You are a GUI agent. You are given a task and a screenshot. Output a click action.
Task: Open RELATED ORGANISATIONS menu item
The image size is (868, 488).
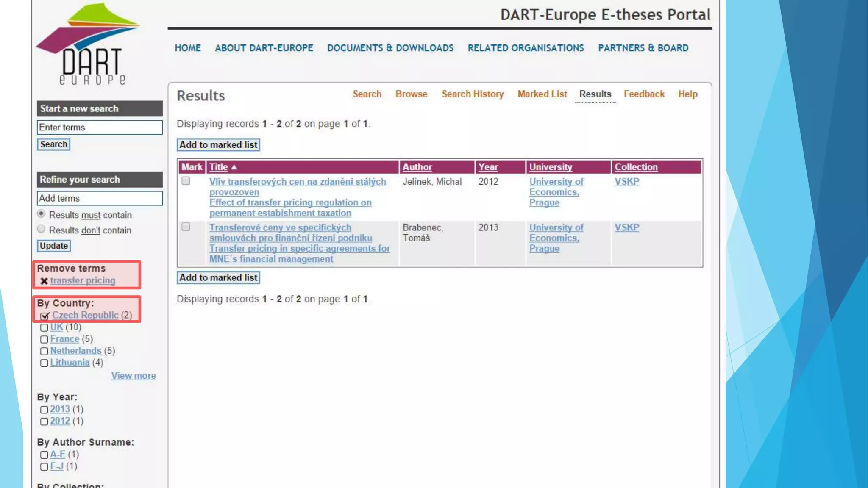pos(526,48)
